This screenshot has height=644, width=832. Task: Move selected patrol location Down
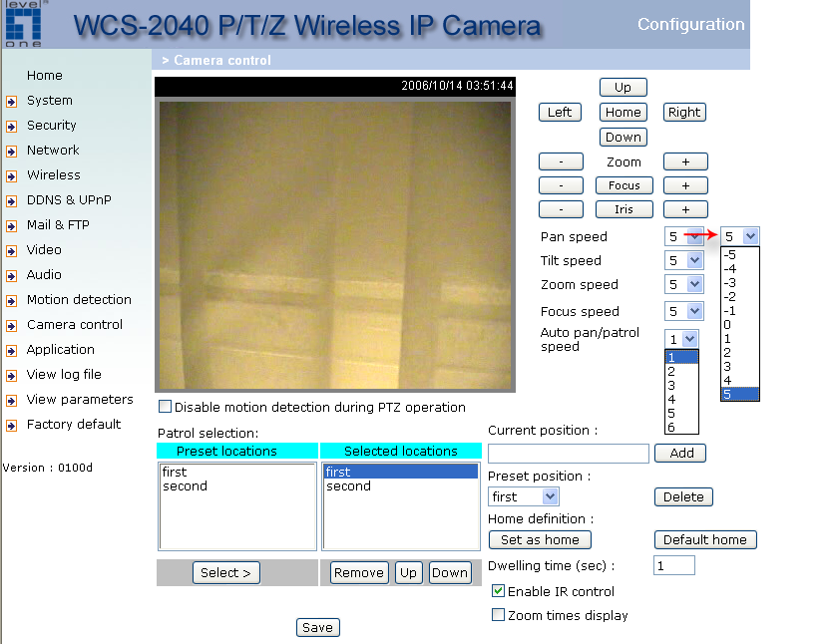(450, 573)
